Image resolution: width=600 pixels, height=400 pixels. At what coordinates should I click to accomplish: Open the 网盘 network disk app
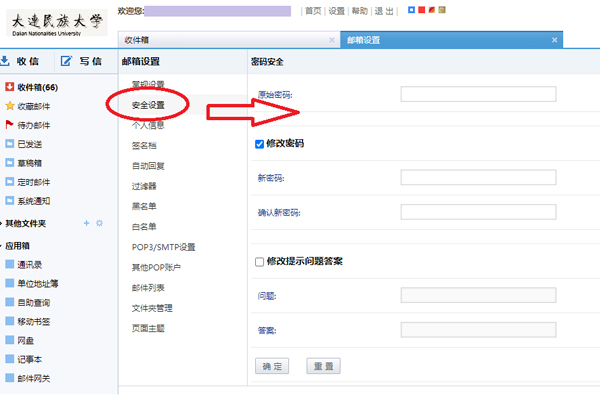(x=27, y=340)
